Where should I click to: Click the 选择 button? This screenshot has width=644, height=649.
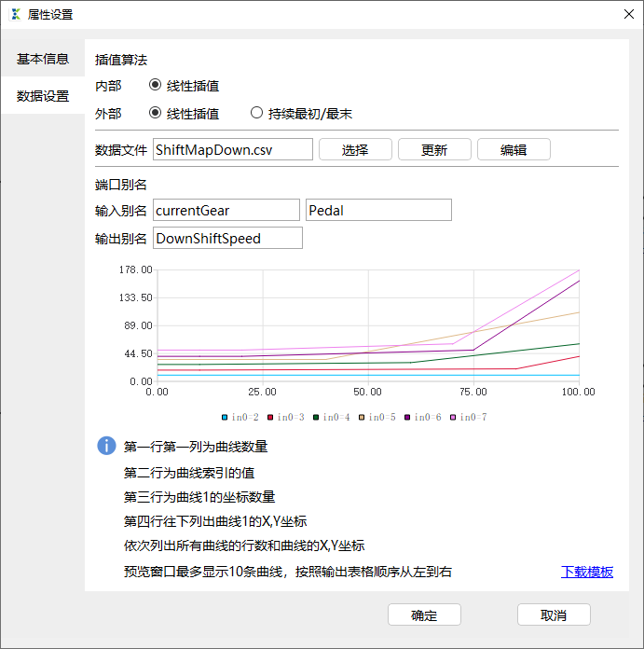(355, 149)
